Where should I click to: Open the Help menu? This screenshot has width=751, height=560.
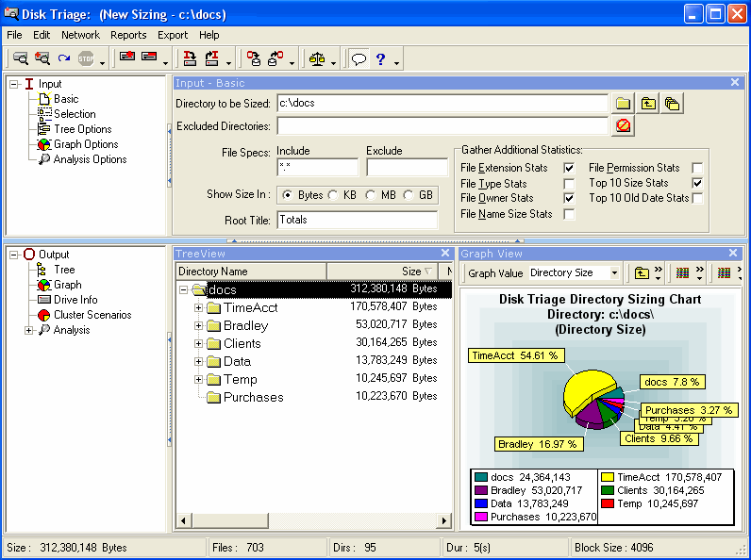click(x=209, y=35)
